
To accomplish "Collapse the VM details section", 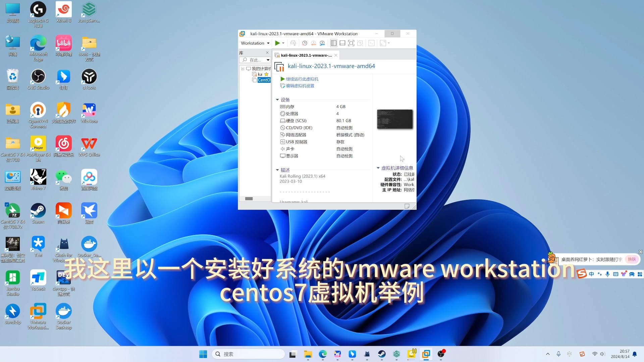I will [378, 168].
